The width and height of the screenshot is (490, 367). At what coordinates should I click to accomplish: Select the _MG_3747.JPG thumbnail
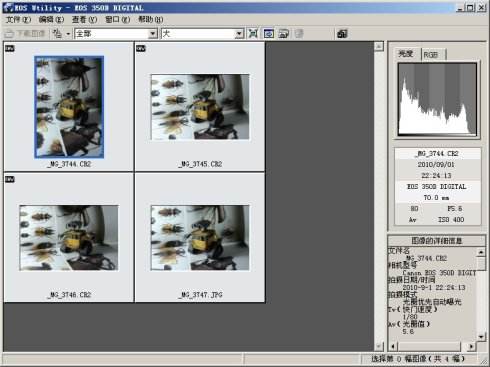[x=200, y=238]
